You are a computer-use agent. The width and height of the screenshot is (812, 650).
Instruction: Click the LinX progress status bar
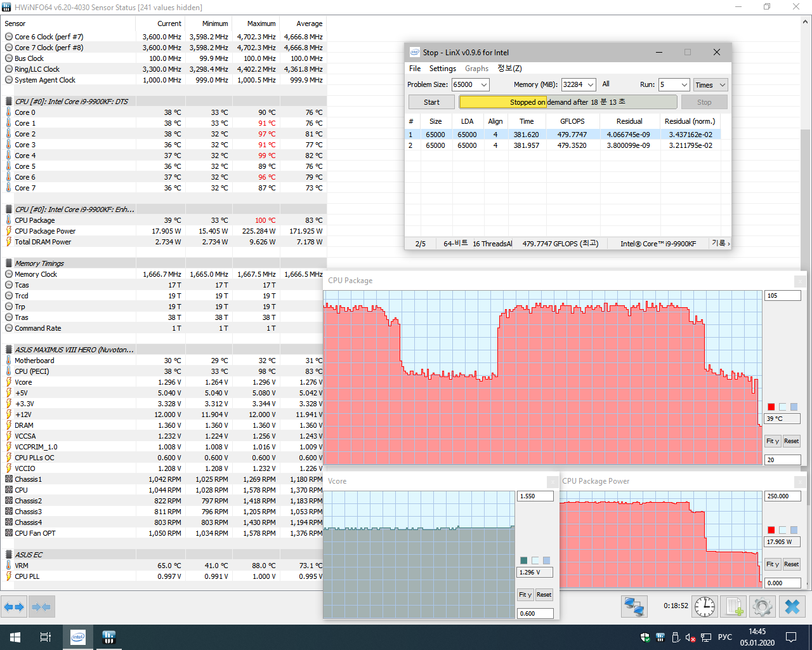[x=568, y=102]
